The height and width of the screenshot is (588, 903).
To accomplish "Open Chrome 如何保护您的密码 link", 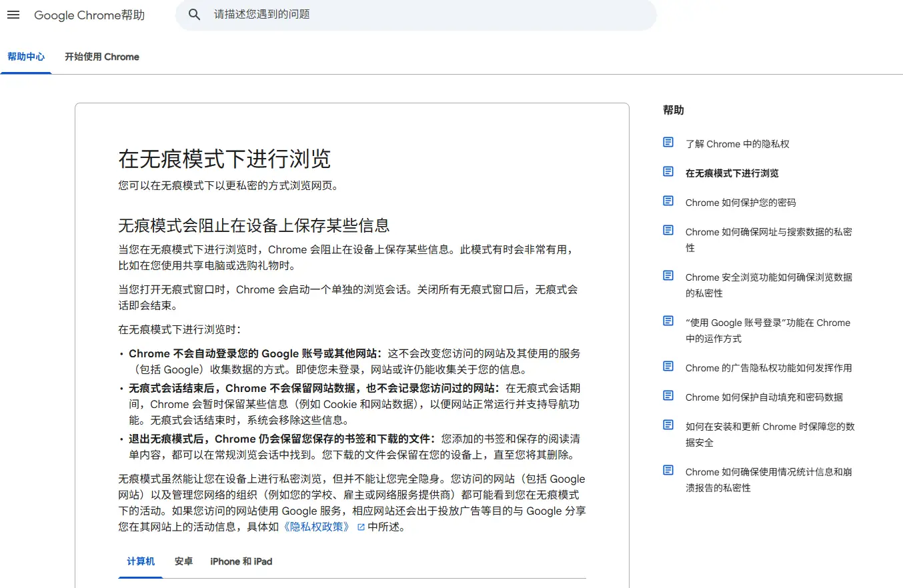I will [x=741, y=203].
